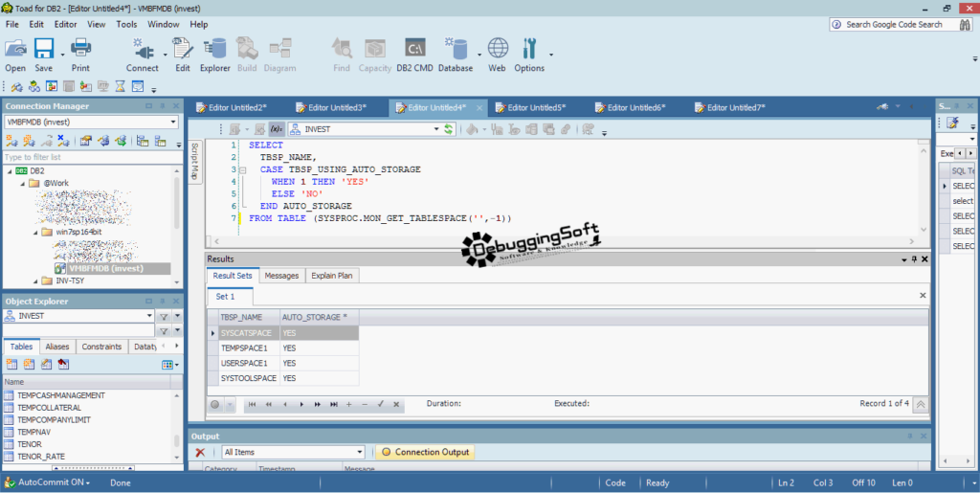Open the Build query builder icon
980x493 pixels.
coord(247,55)
